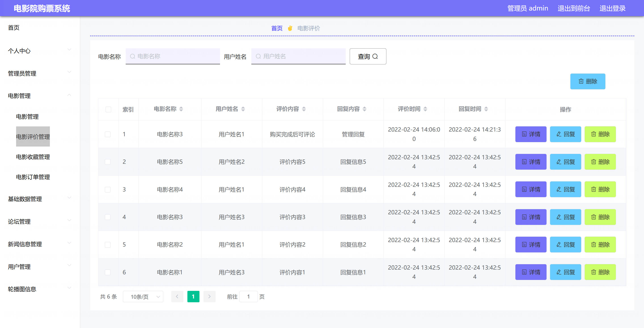
Task: Click the 详情 document icon in row 1
Action: point(524,134)
